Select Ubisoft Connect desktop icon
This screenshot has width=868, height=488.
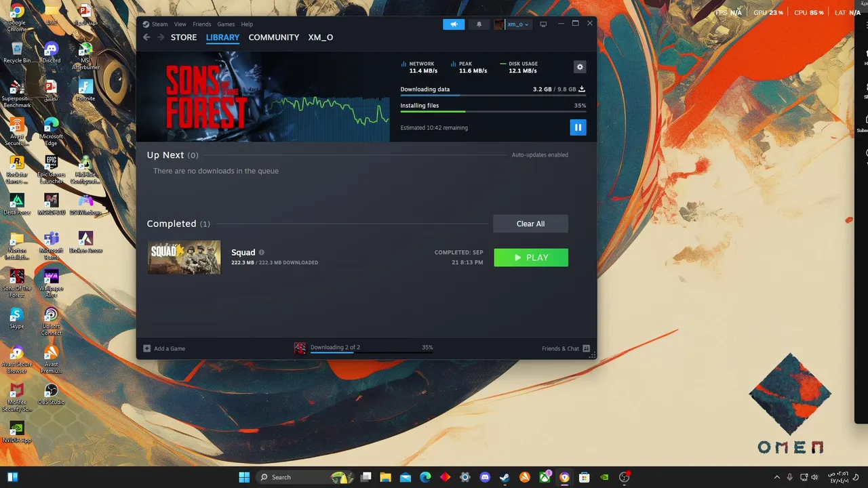click(51, 321)
